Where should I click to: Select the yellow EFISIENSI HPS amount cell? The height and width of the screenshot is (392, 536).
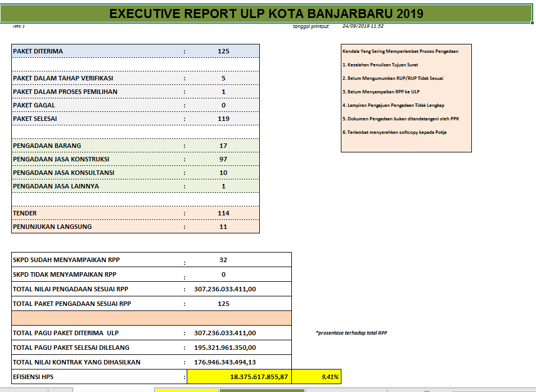click(239, 377)
